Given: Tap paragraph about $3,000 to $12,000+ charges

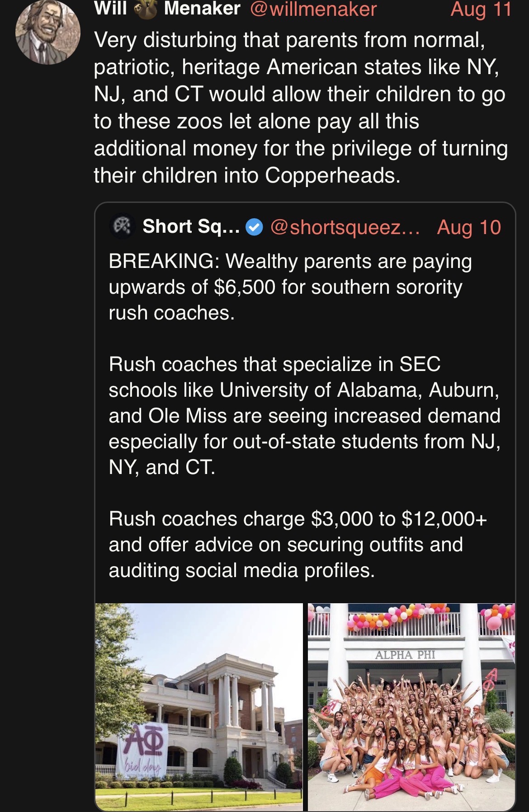Looking at the screenshot, I should coord(298,544).
